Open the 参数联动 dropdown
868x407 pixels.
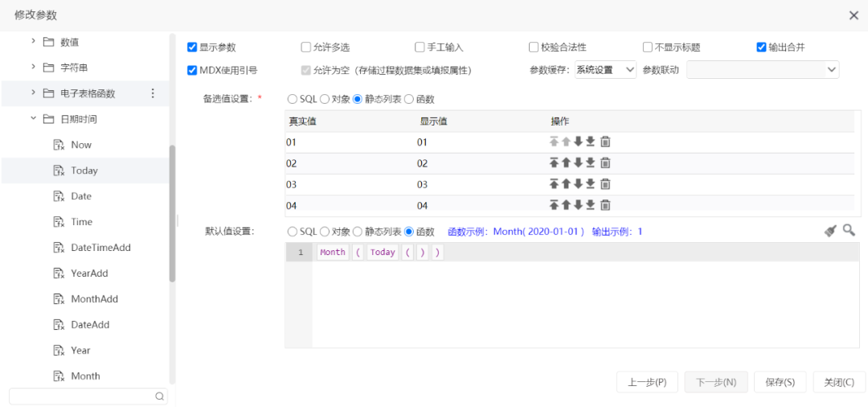(763, 70)
